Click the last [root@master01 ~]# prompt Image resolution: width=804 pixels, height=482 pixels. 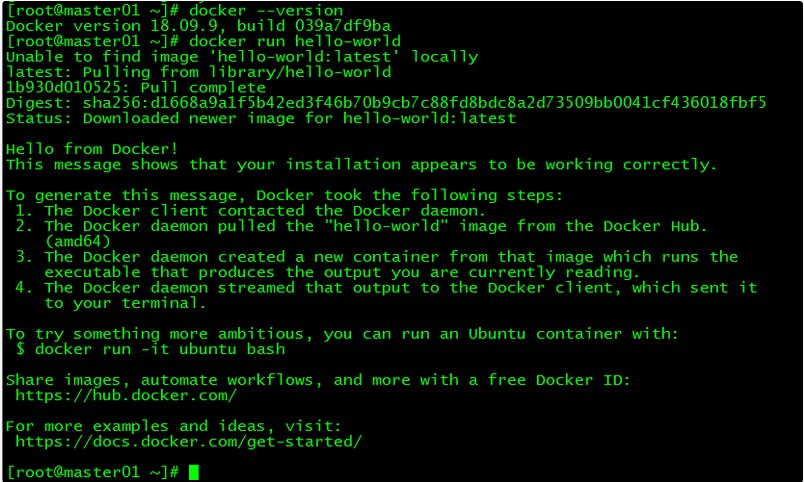[x=92, y=472]
